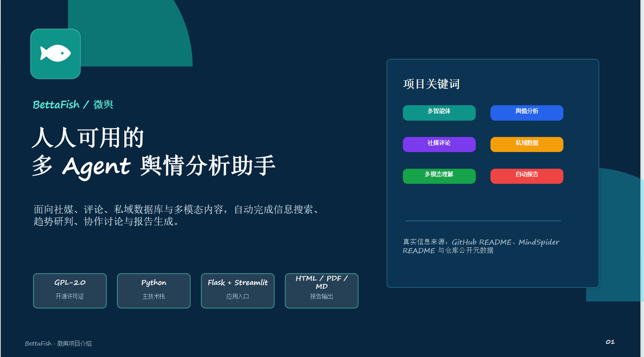This screenshot has width=644, height=357.
Task: Click the description paragraph starting 面向社媒
Action: pos(177,215)
